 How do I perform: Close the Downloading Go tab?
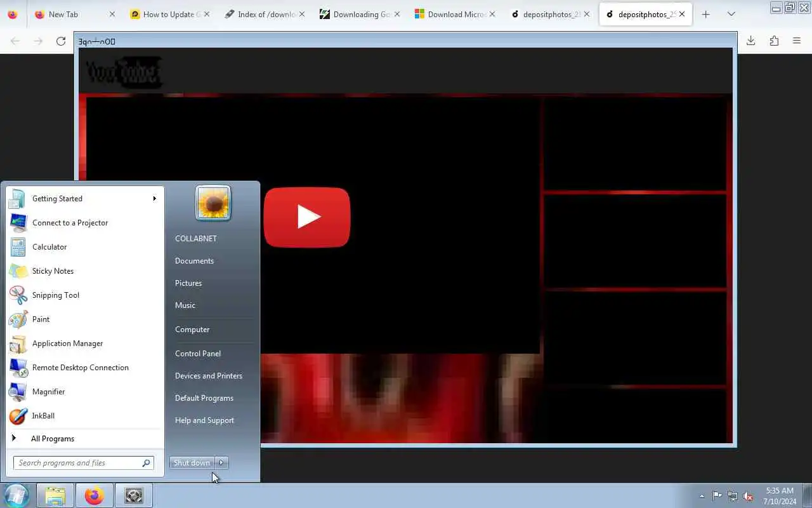click(x=396, y=14)
